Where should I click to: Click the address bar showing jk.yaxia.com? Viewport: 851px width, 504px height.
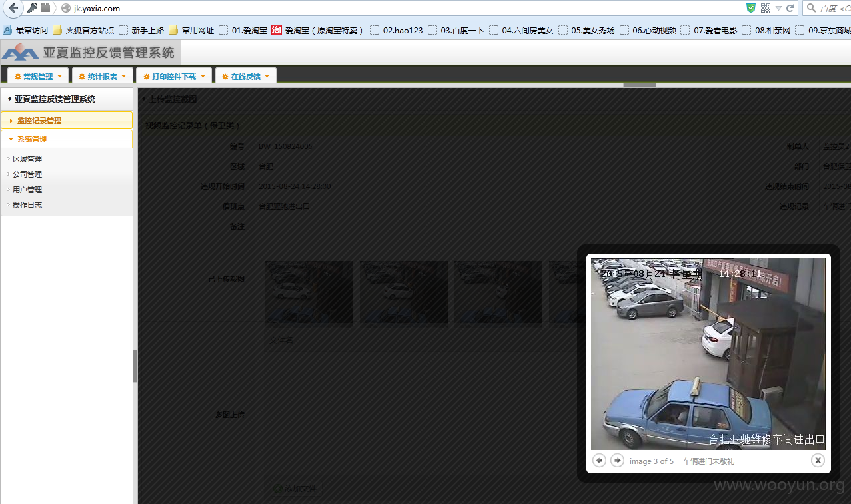pyautogui.click(x=400, y=9)
